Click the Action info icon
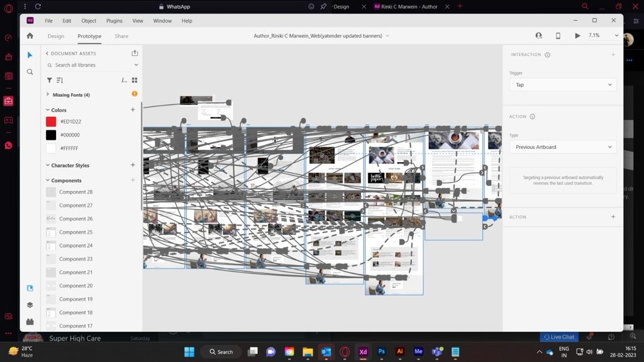The image size is (644, 362). click(532, 116)
